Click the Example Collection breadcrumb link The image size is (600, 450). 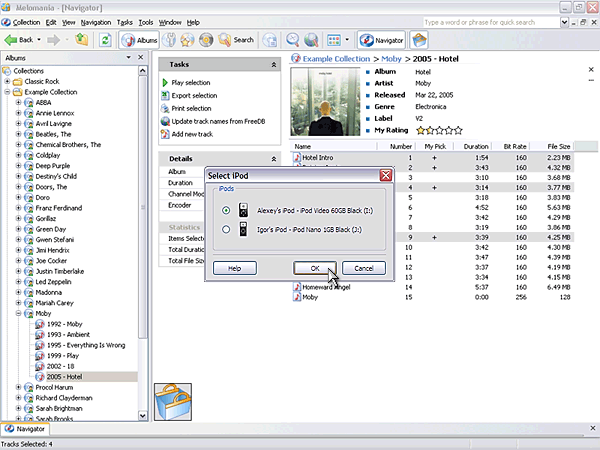pyautogui.click(x=336, y=59)
